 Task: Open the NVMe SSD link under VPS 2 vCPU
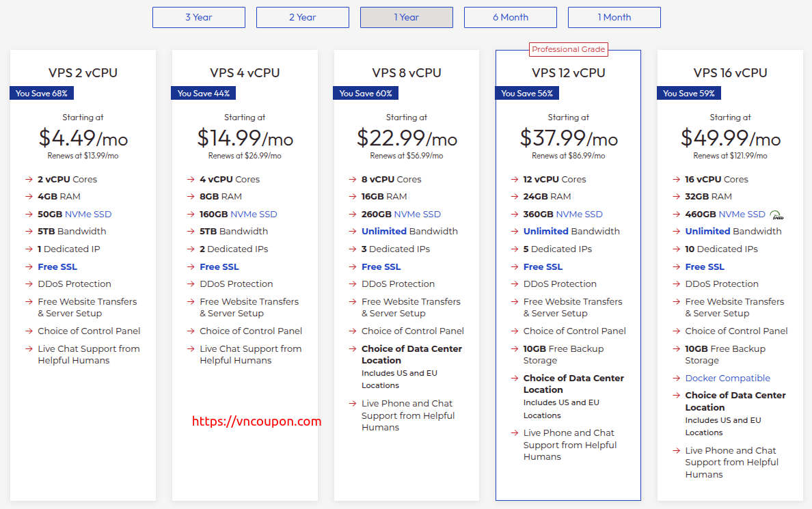[x=88, y=215]
